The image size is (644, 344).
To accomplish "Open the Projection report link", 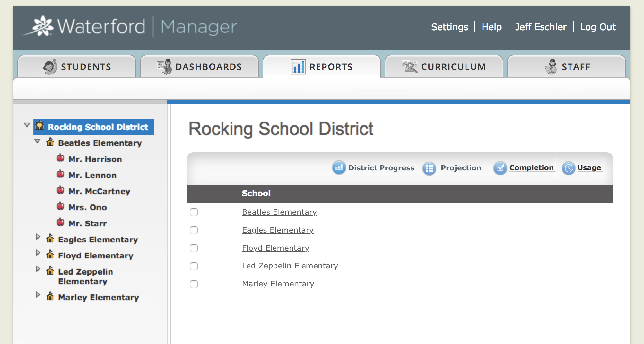I will click(x=461, y=168).
